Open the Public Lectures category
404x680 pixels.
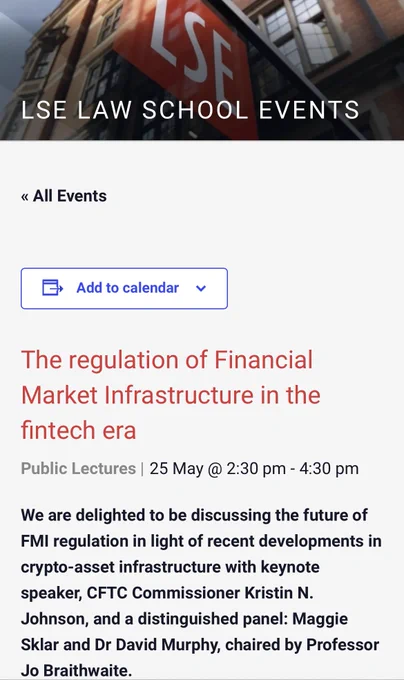tap(78, 469)
